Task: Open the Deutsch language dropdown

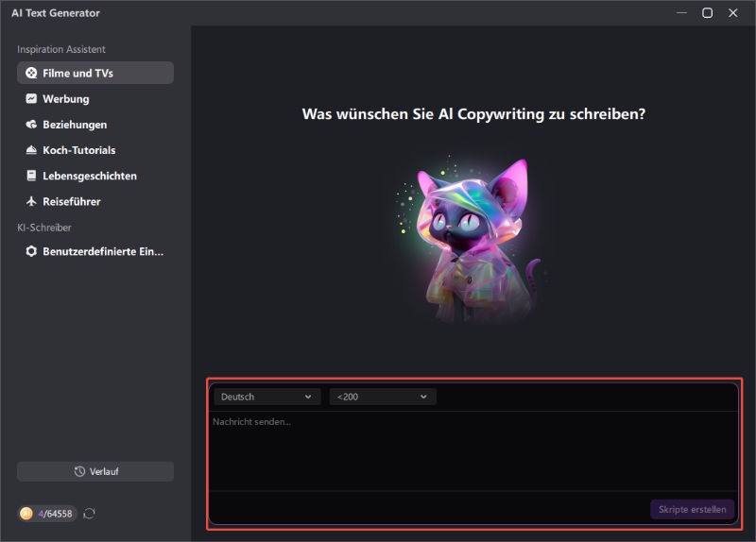Action: pyautogui.click(x=267, y=397)
